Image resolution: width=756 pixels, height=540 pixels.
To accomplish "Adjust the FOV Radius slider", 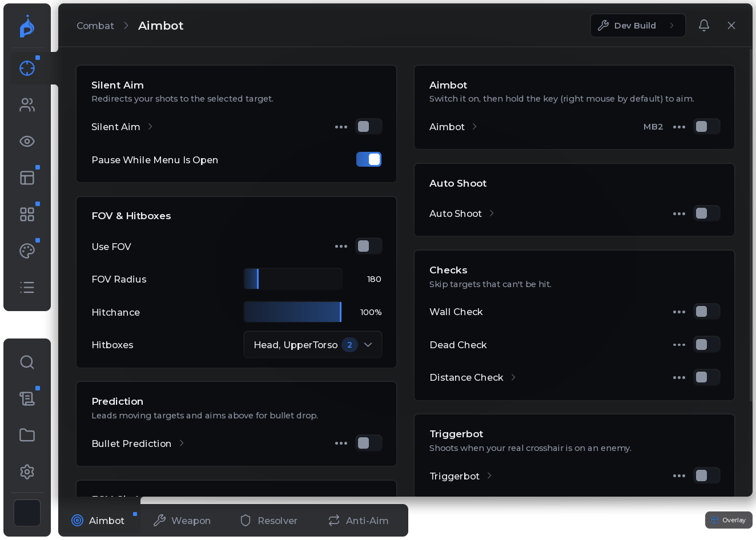I will [293, 279].
